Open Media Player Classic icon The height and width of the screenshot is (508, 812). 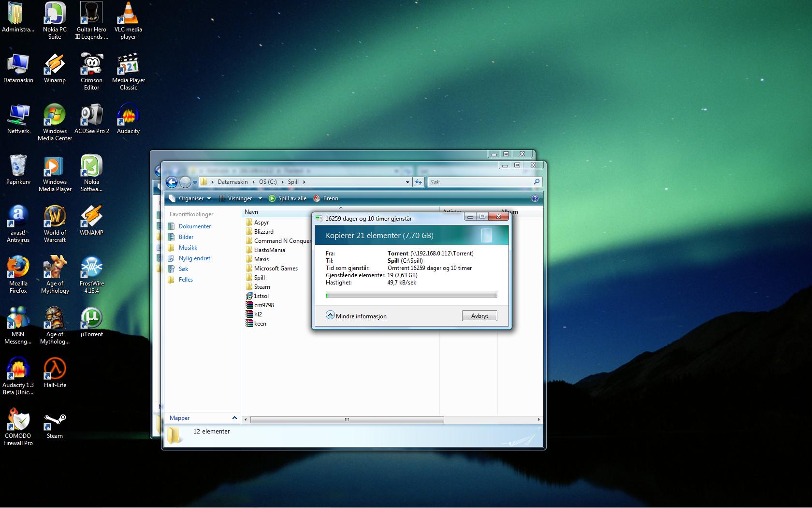click(x=128, y=72)
